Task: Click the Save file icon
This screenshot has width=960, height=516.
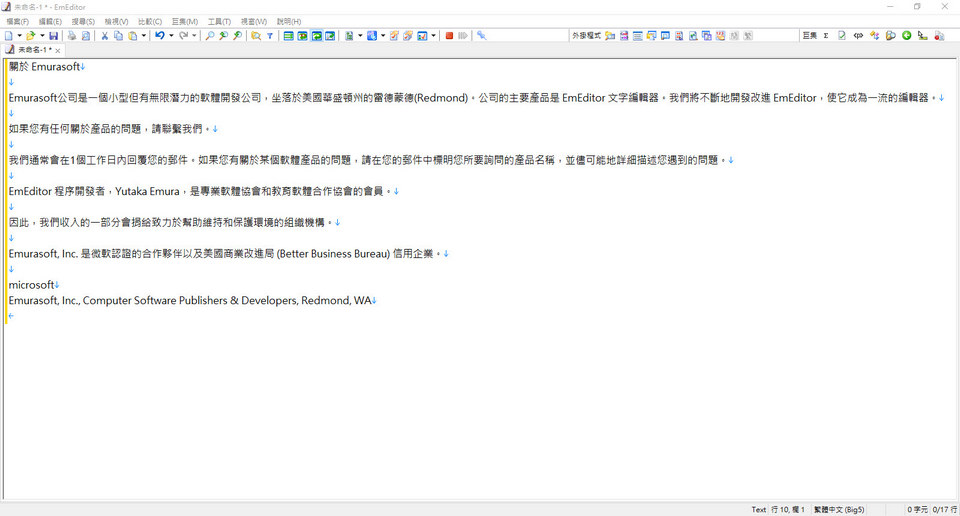Action: point(54,36)
